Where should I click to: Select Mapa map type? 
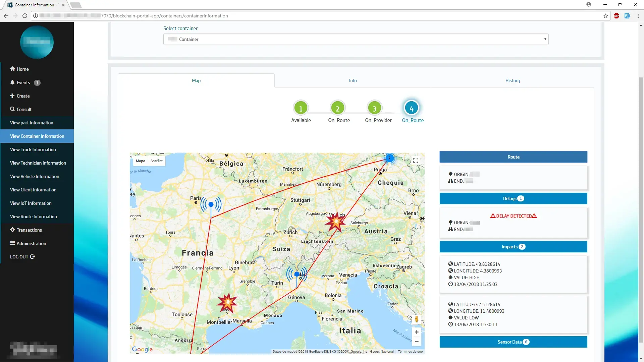140,161
